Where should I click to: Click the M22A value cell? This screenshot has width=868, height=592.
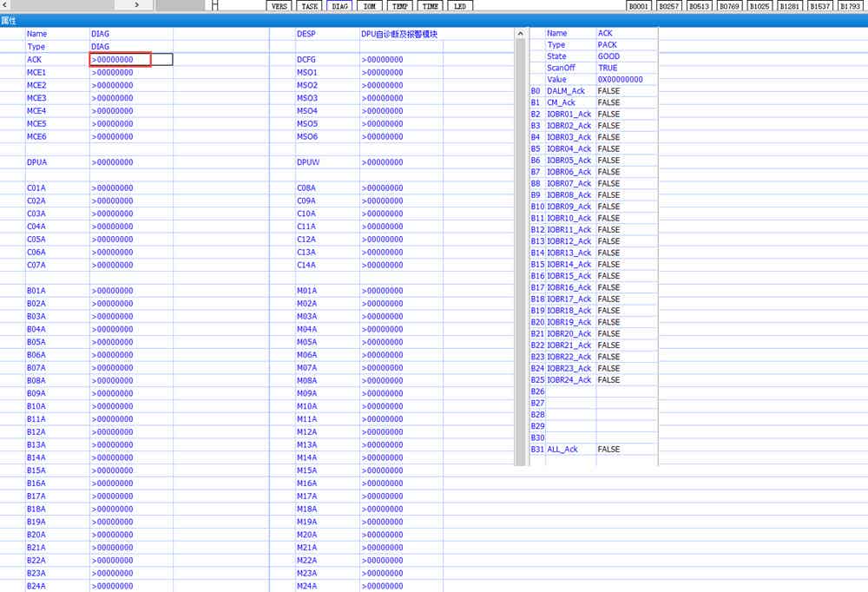coord(401,561)
